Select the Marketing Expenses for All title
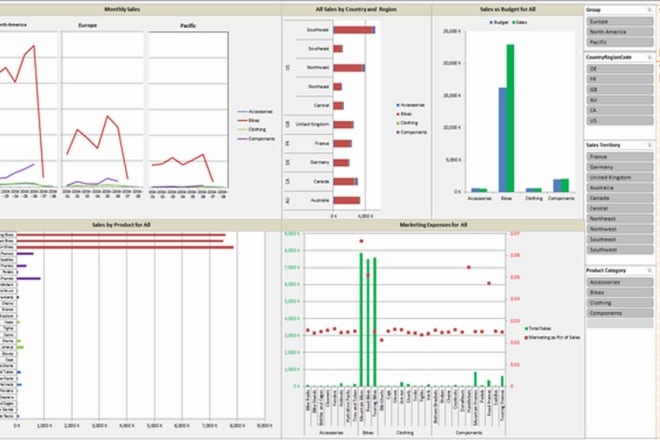This screenshot has height=440, width=660. (433, 225)
